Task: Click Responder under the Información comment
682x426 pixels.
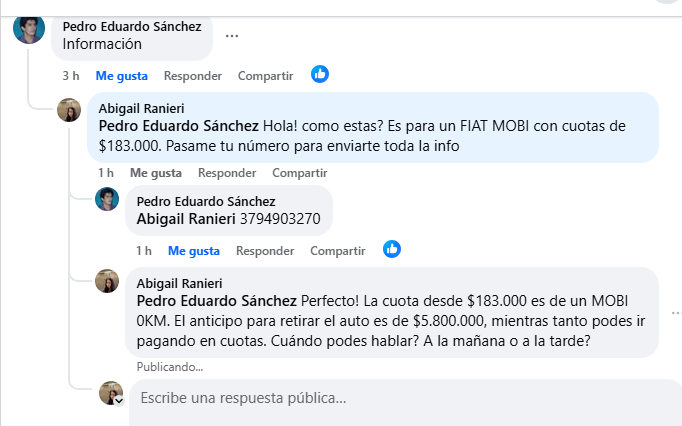Action: [193, 75]
